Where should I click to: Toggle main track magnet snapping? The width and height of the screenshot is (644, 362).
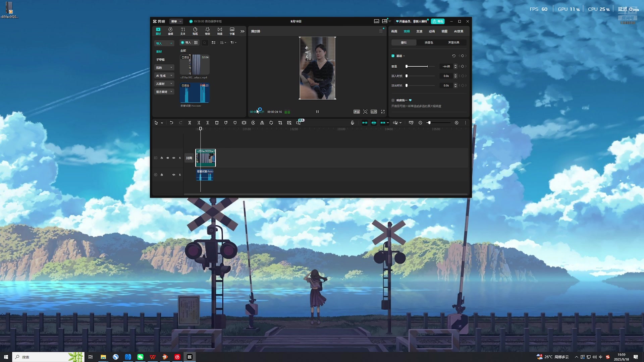click(x=365, y=123)
